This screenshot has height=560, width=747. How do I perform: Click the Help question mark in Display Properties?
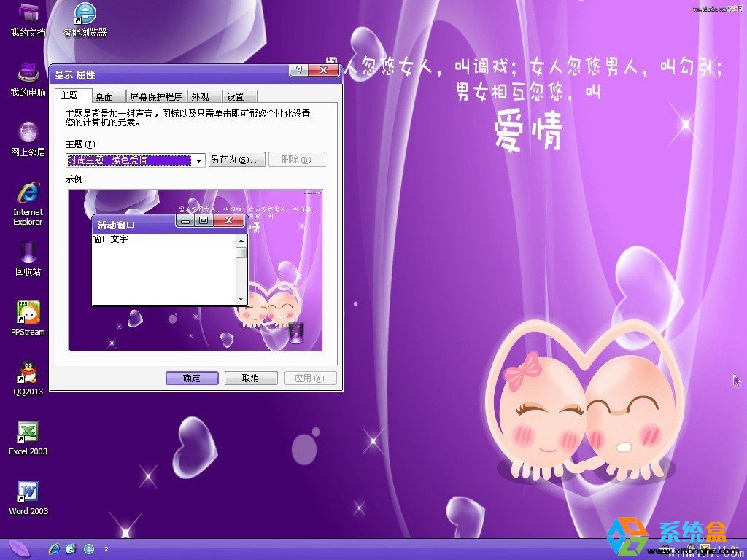(299, 70)
